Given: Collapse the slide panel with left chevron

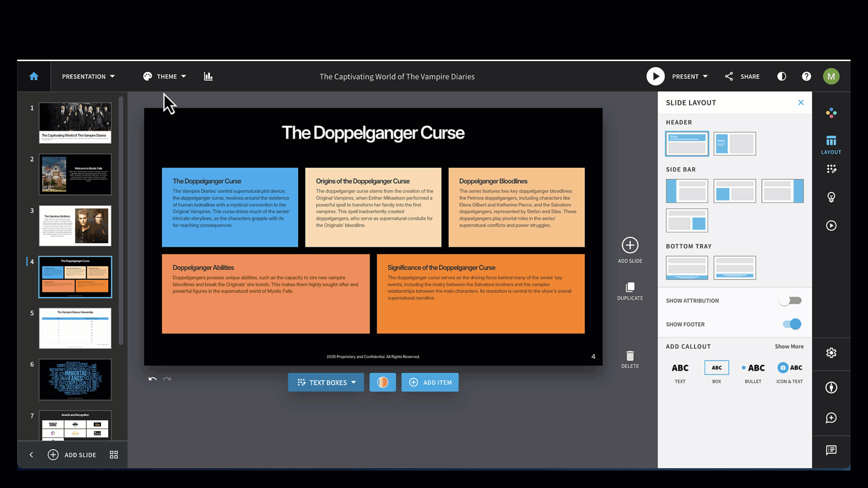Looking at the screenshot, I should pos(31,455).
